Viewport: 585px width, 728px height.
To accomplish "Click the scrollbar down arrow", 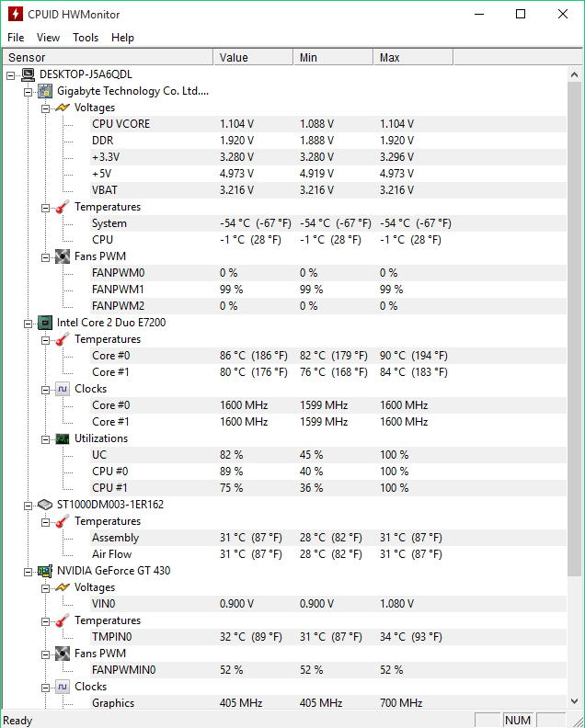I will click(574, 701).
